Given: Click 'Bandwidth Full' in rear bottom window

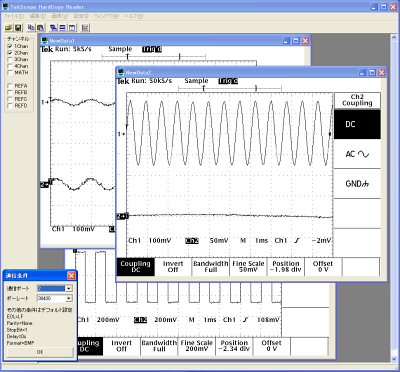Looking at the screenshot, I should tap(159, 346).
